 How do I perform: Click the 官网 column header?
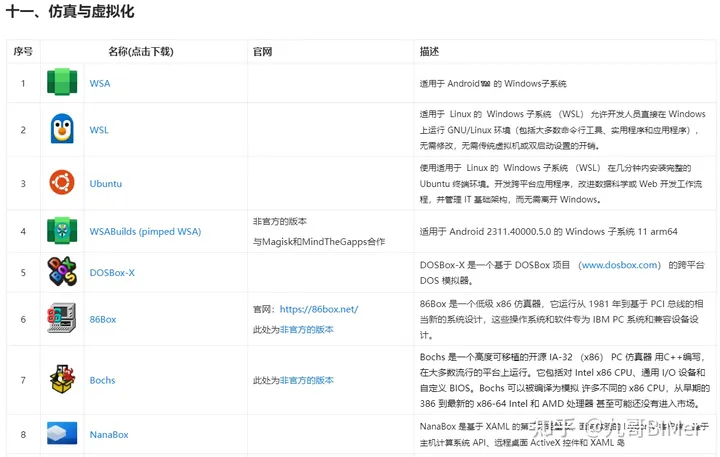[x=262, y=51]
